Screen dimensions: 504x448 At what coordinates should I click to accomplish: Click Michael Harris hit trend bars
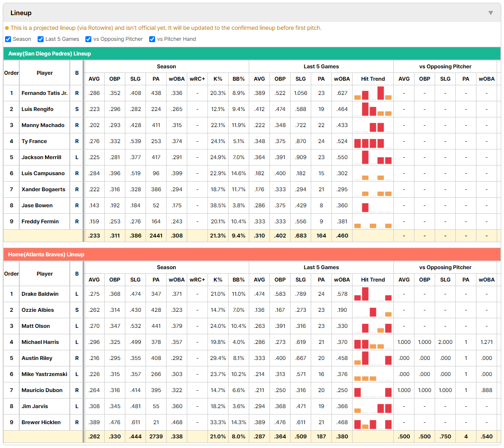373,342
